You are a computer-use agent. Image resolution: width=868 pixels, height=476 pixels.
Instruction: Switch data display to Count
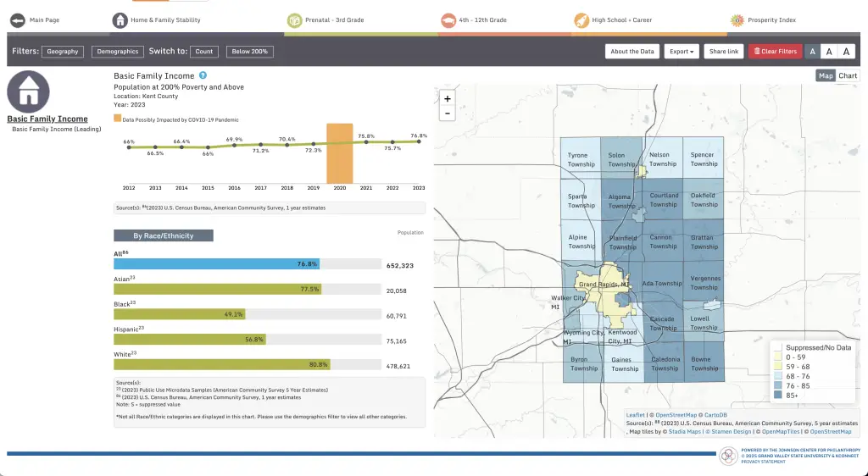[x=204, y=52]
